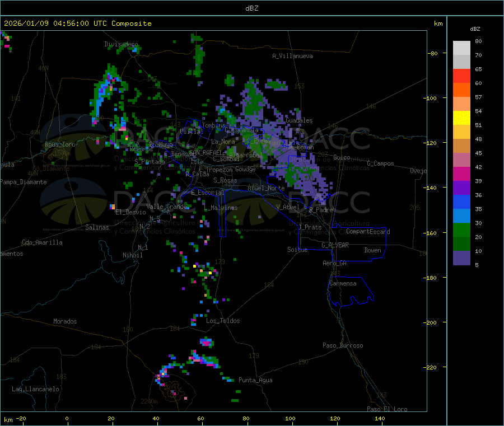Select the 'S_Pintada' label

(x=150, y=162)
